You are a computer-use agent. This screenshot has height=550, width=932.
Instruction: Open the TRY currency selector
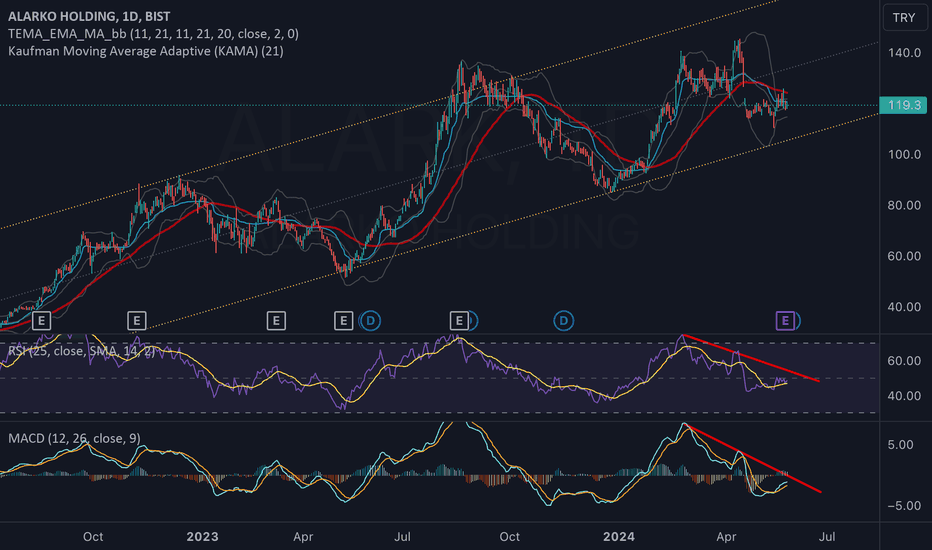click(904, 17)
